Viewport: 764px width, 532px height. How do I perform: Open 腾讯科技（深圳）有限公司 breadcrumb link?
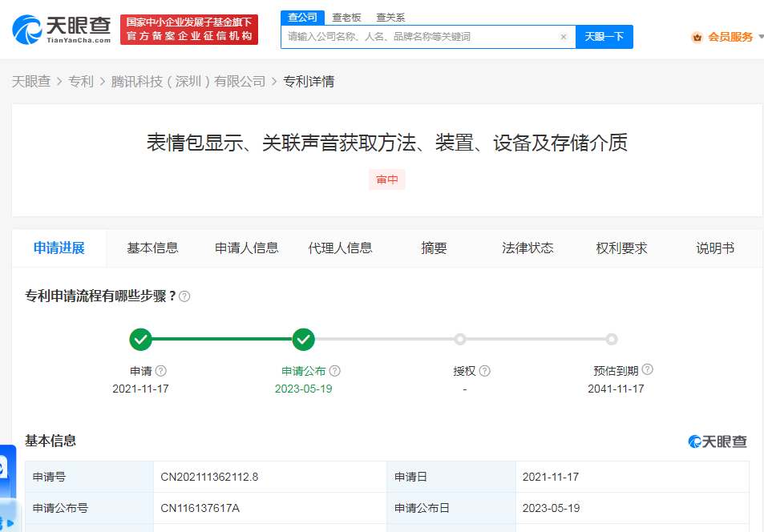click(188, 82)
